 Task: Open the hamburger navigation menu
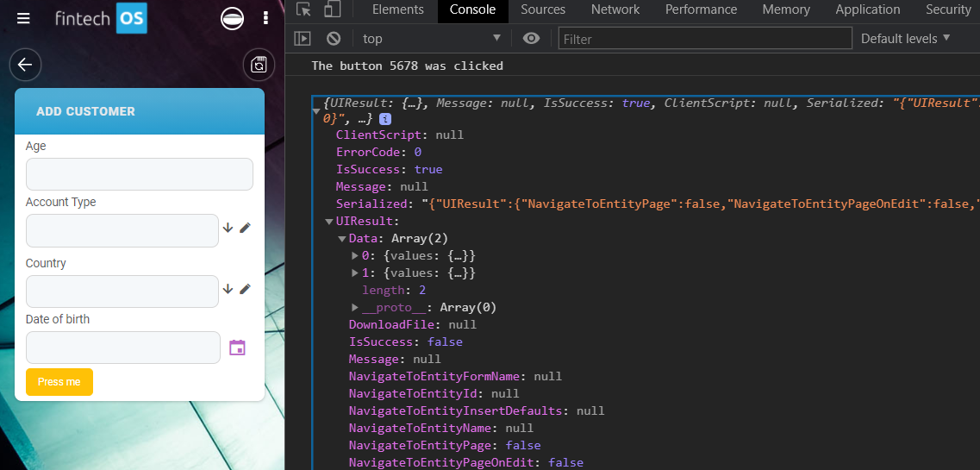coord(23,18)
